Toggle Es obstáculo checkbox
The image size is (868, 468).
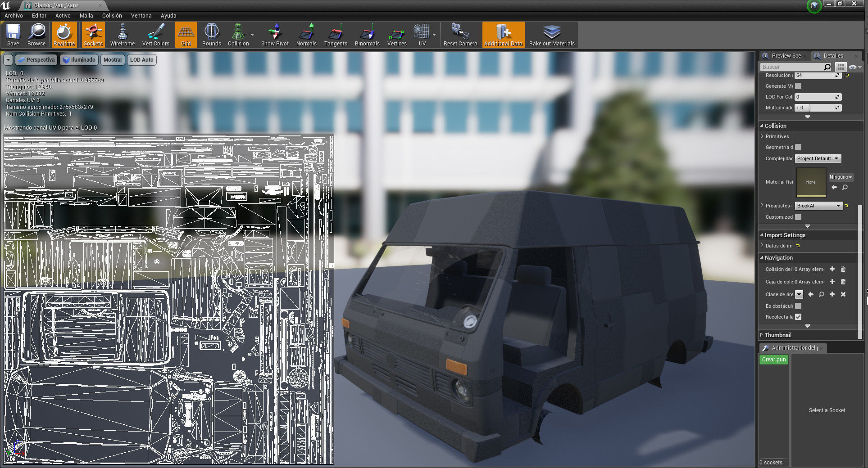[x=798, y=306]
